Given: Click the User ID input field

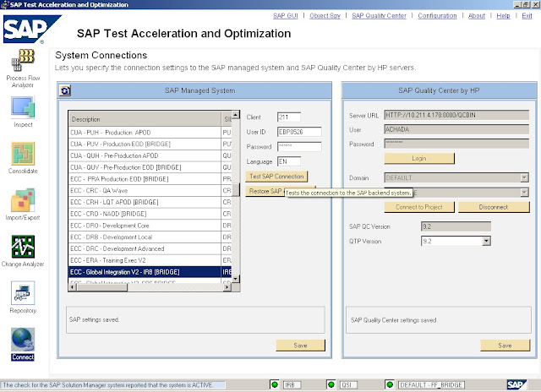Looking at the screenshot, I should click(299, 132).
